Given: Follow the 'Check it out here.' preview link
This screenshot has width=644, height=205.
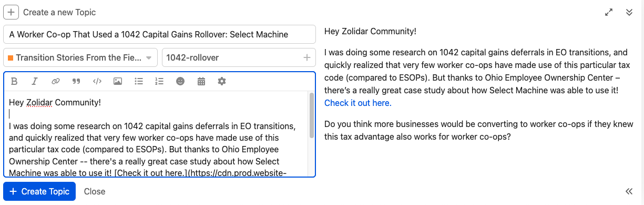Looking at the screenshot, I should click(358, 103).
